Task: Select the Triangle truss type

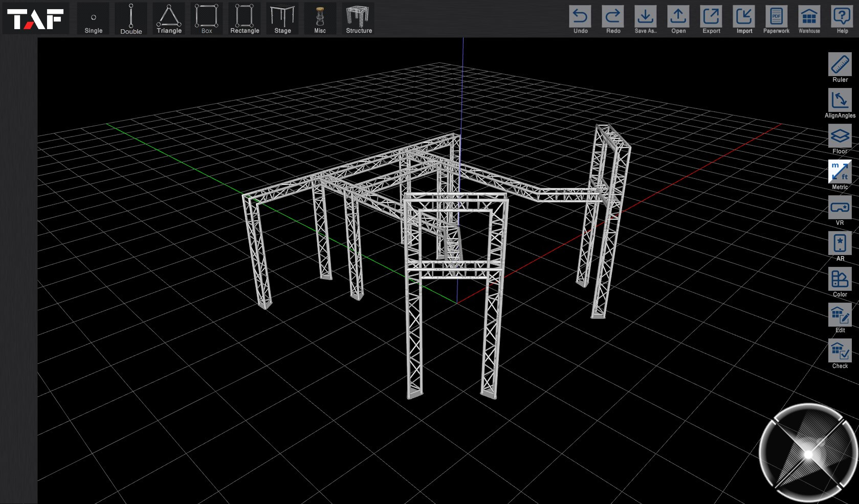Action: 169,19
